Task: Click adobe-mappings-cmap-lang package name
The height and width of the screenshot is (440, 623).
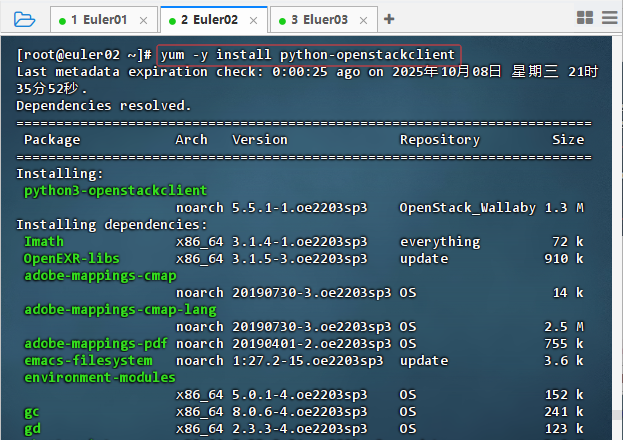Action: [120, 309]
